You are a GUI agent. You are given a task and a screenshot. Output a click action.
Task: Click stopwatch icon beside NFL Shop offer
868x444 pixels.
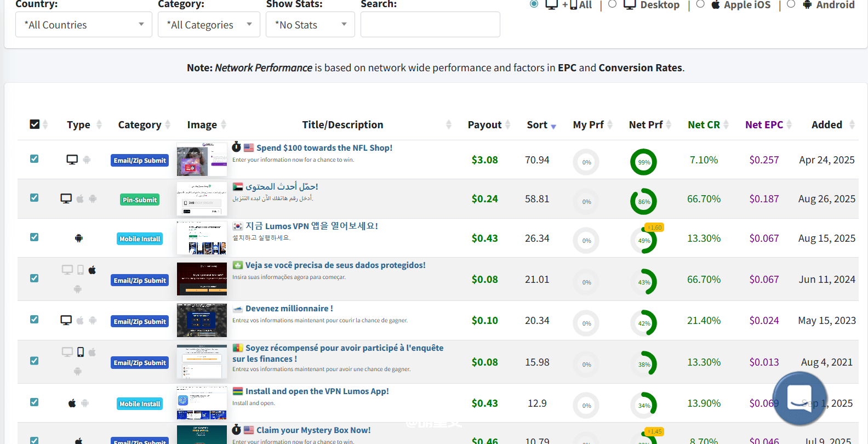237,147
